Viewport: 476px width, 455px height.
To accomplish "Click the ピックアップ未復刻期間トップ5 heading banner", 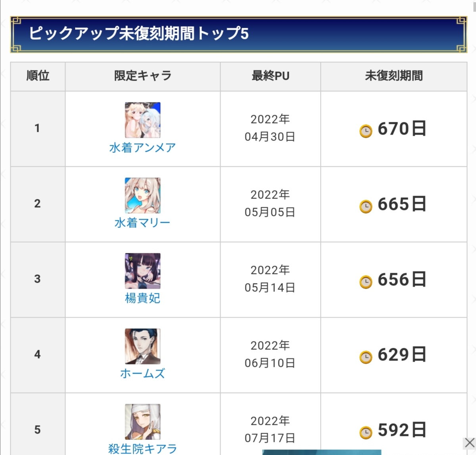I will tap(238, 34).
